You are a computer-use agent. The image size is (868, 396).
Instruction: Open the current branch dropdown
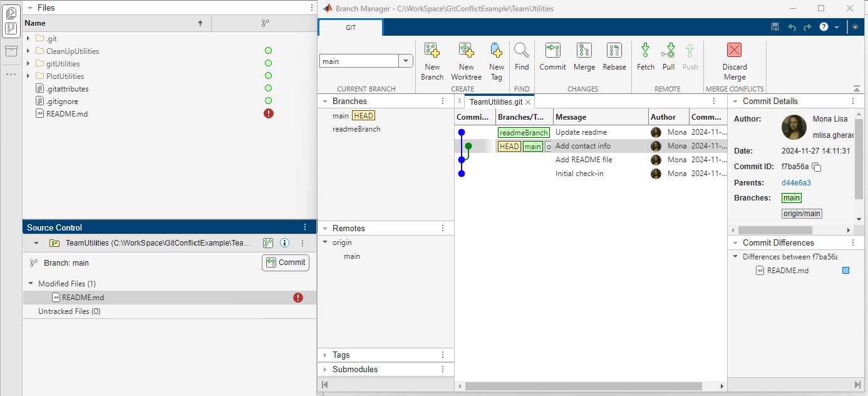(x=406, y=61)
